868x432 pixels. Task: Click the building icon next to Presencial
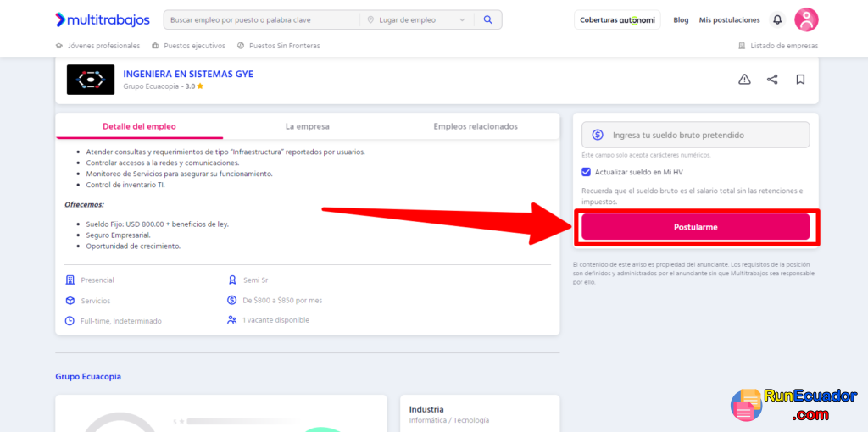point(70,280)
